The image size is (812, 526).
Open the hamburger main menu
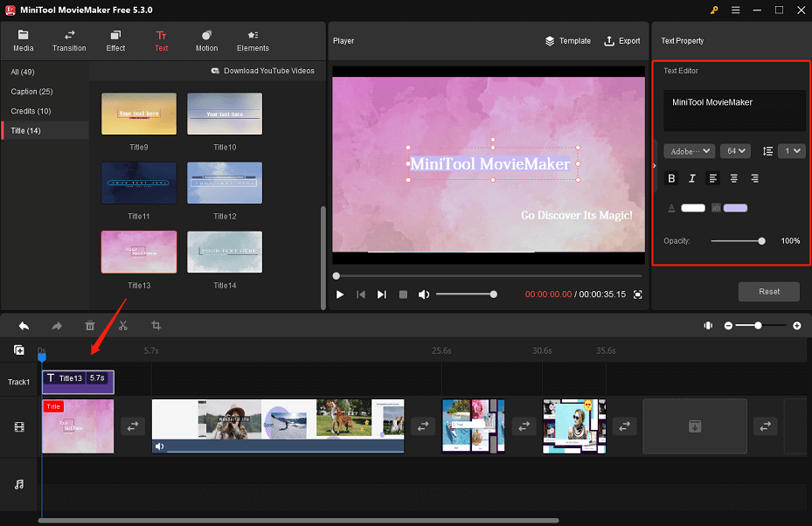(735, 10)
